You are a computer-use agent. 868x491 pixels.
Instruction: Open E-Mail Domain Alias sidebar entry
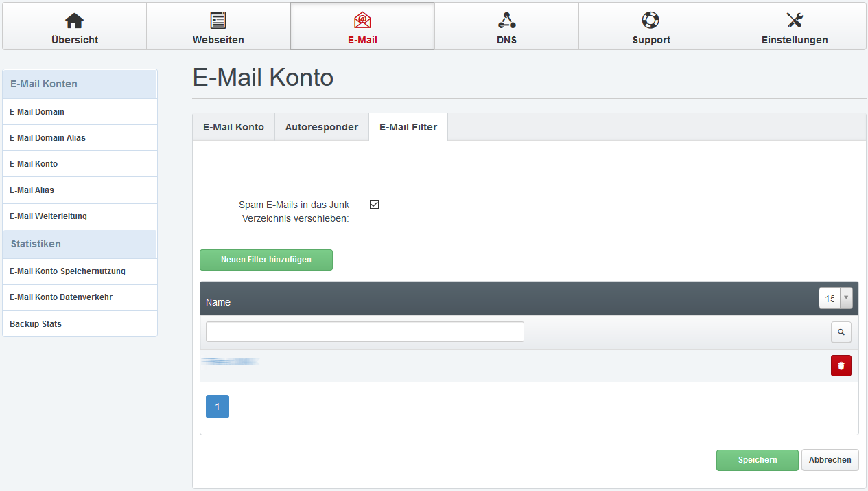pos(47,138)
